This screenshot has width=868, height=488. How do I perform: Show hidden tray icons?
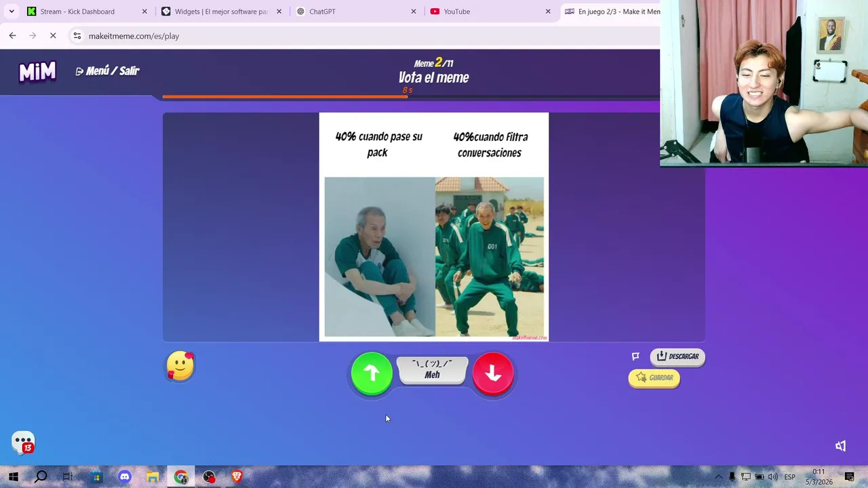click(x=719, y=477)
